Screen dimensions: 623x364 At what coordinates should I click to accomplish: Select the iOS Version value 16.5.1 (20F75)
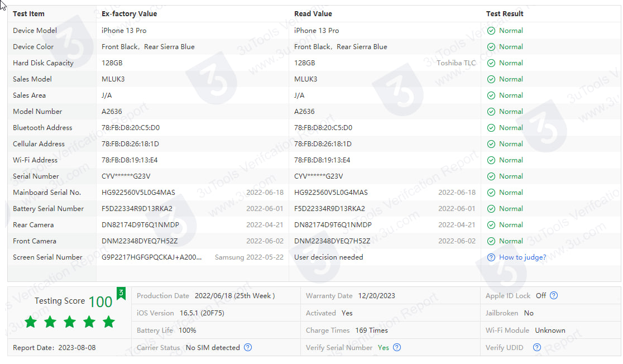(x=202, y=313)
